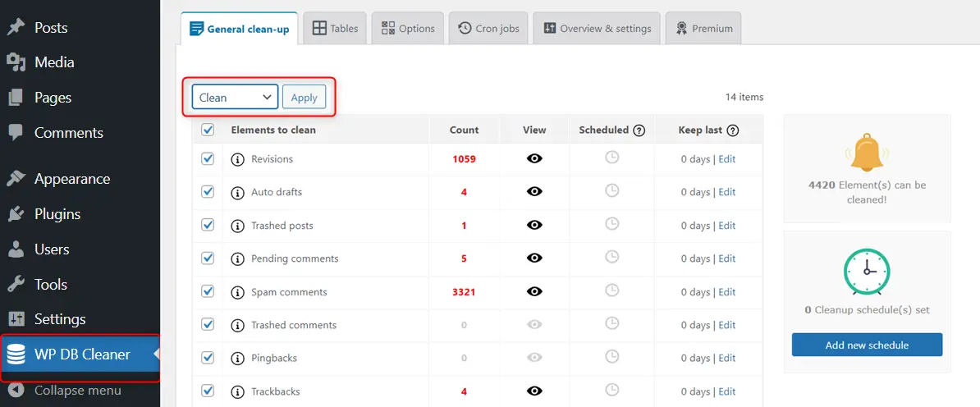Viewport: 980px width, 407px height.
Task: Uncheck the Trashed posts checkbox
Action: pyautogui.click(x=208, y=225)
